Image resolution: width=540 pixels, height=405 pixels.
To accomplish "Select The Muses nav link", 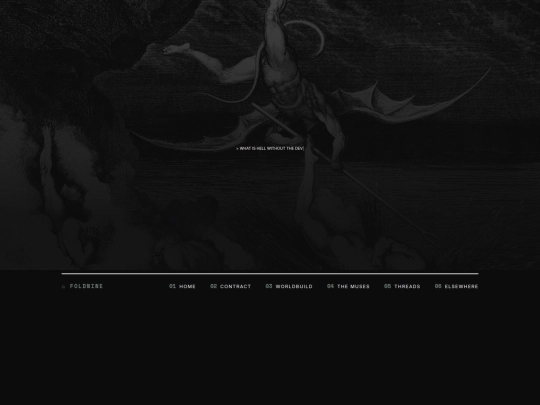I will pos(348,286).
